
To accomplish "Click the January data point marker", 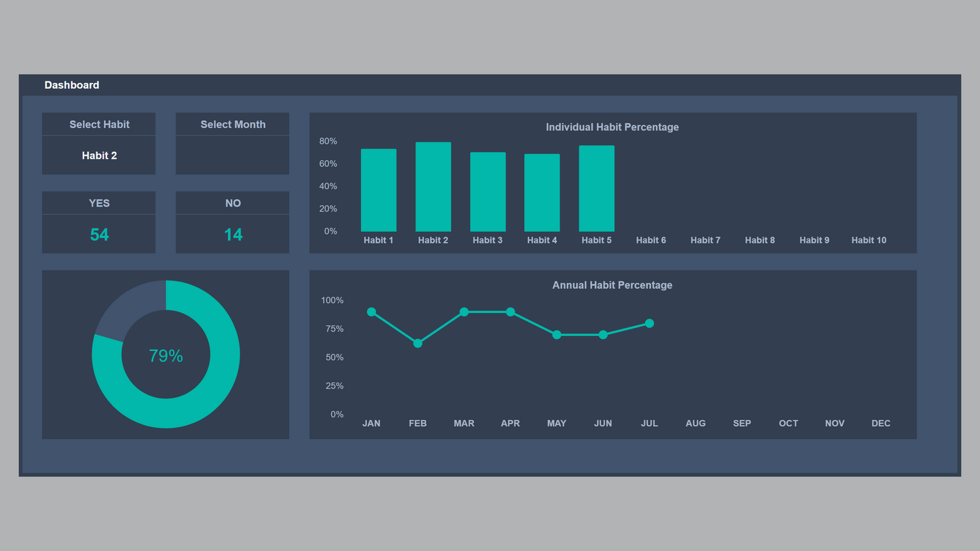I will click(372, 312).
